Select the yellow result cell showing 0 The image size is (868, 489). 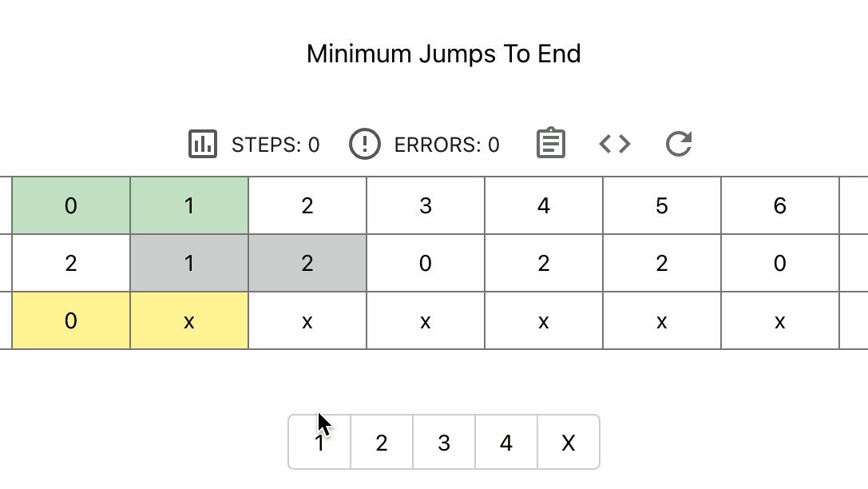point(71,321)
